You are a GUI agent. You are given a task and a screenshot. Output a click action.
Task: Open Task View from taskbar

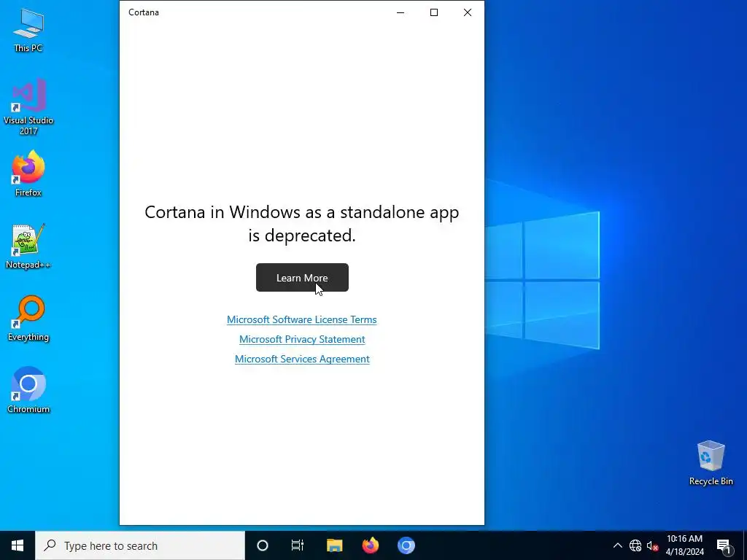click(298, 545)
